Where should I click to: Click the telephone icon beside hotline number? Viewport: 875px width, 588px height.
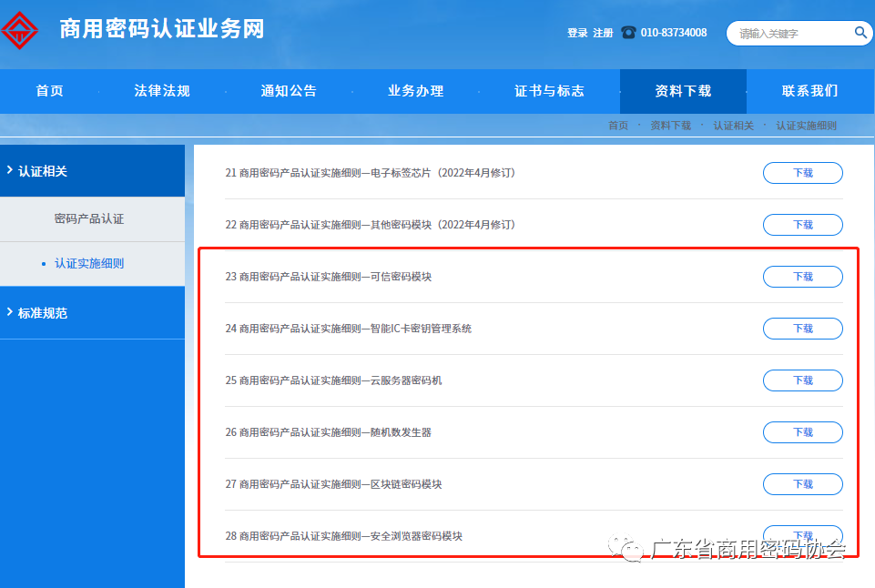coord(628,33)
